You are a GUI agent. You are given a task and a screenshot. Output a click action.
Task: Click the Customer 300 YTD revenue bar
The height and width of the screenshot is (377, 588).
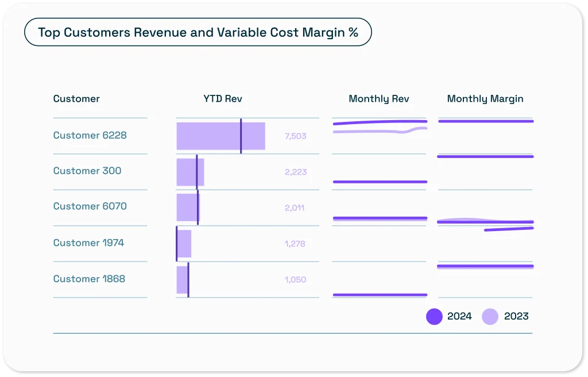[189, 172]
